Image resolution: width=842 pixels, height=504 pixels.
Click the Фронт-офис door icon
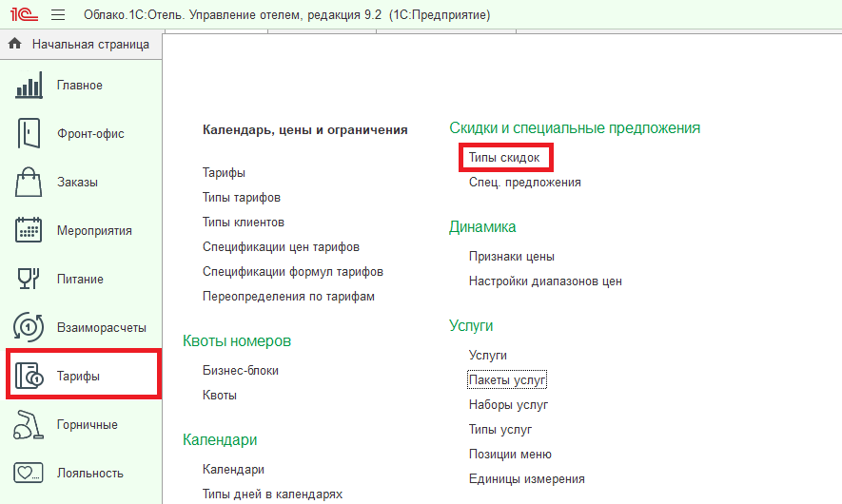(x=29, y=133)
